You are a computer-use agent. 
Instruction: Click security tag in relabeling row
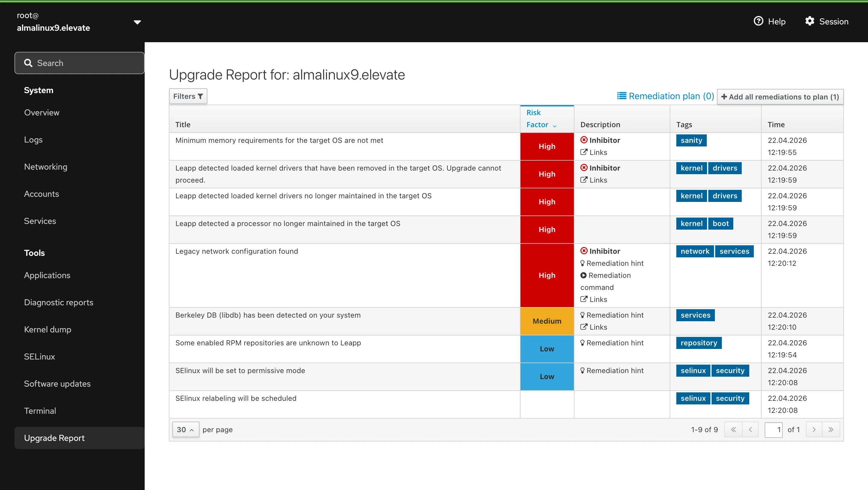click(x=730, y=398)
